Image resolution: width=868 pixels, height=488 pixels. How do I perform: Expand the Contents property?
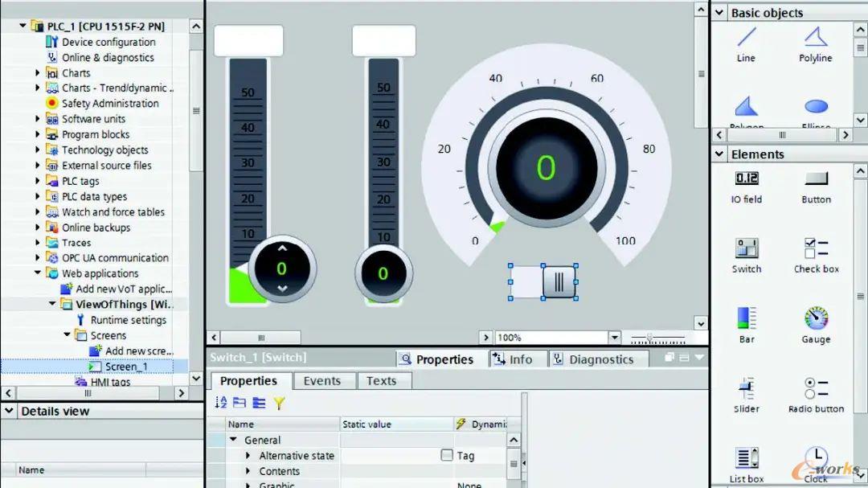[x=248, y=471]
